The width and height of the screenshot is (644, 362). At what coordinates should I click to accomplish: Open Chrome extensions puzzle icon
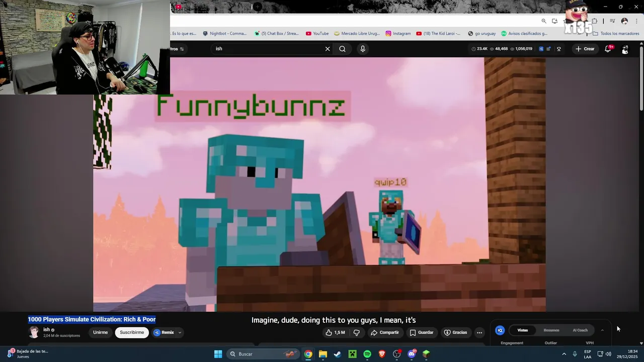click(594, 21)
